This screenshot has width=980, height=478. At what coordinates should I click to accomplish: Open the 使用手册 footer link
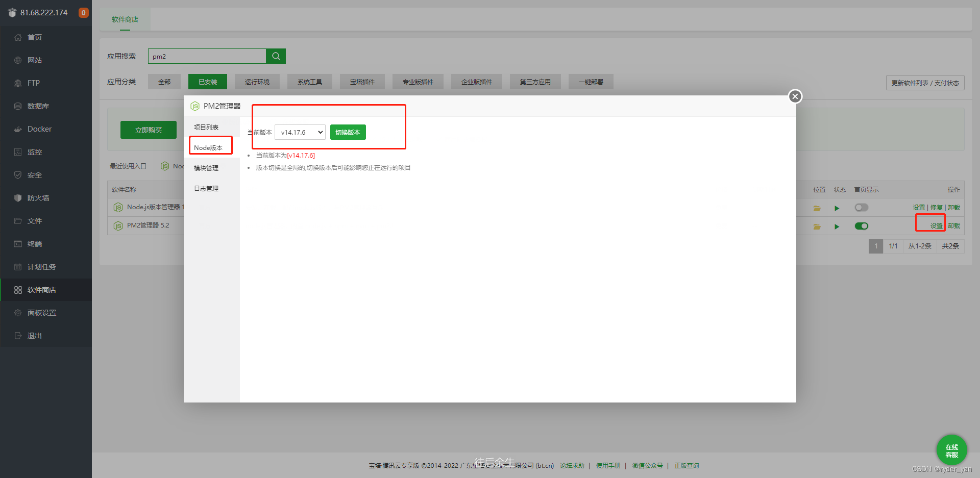click(x=608, y=466)
